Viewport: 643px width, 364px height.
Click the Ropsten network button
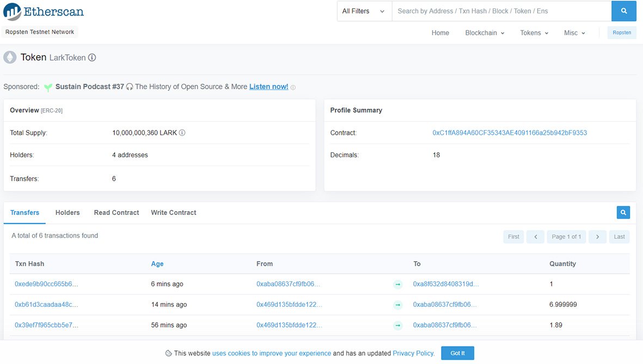(622, 33)
